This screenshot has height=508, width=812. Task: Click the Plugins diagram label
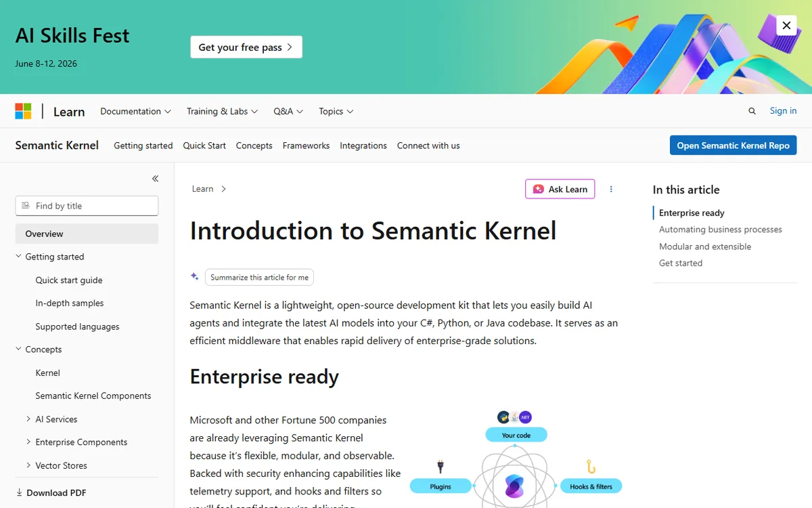[441, 486]
